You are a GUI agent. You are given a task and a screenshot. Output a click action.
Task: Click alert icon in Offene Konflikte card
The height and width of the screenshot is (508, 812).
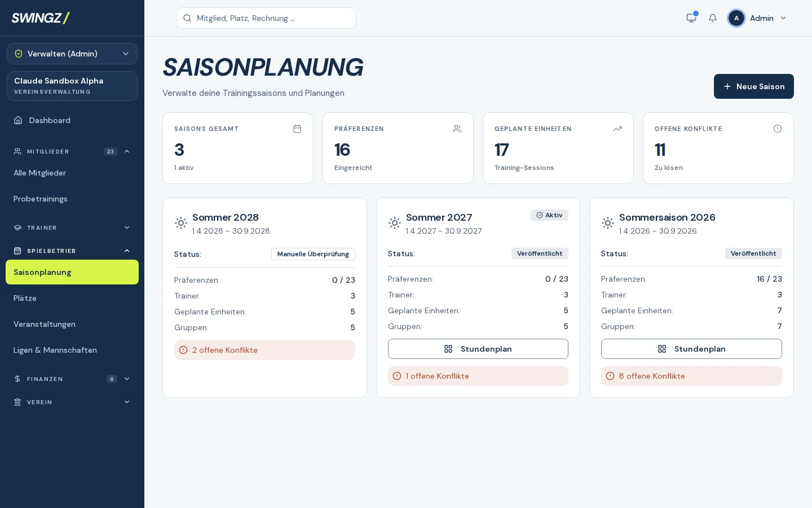[x=778, y=129]
